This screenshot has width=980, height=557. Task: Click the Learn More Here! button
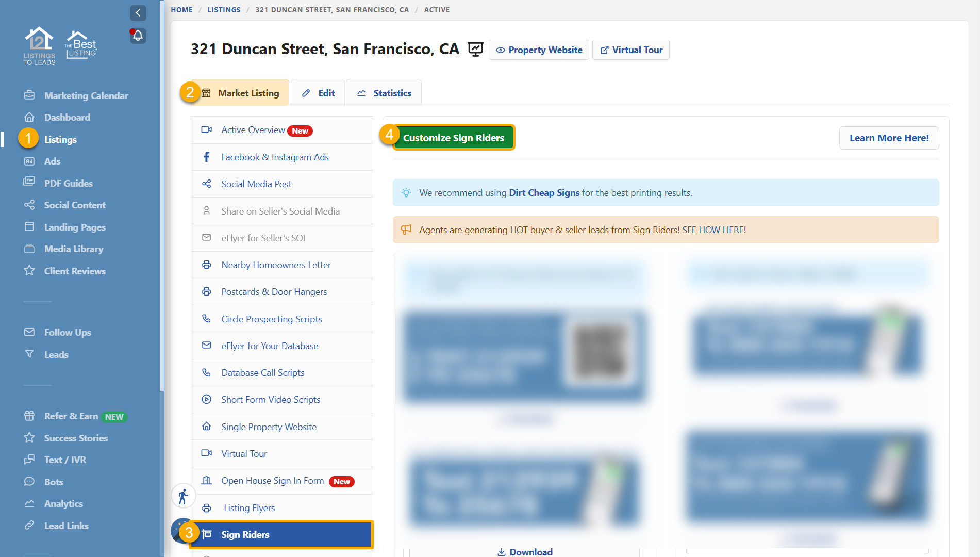pyautogui.click(x=889, y=138)
